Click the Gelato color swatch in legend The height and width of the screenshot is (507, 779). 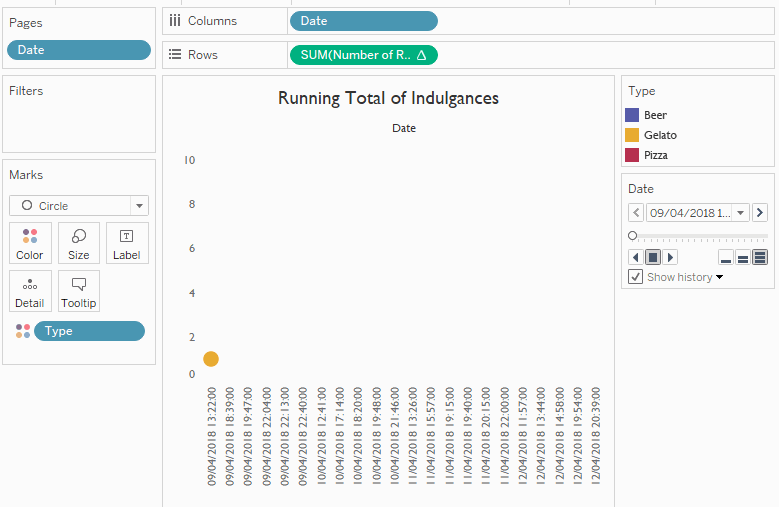click(632, 135)
